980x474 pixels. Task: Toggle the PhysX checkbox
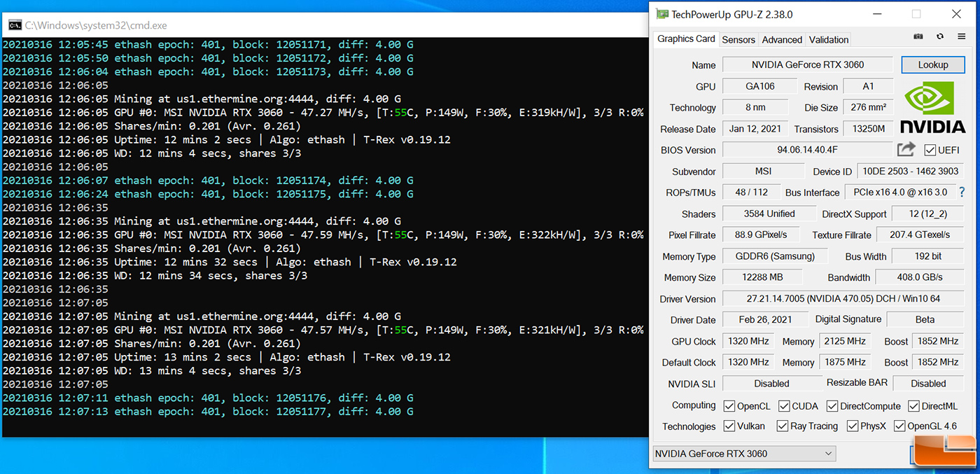(852, 426)
